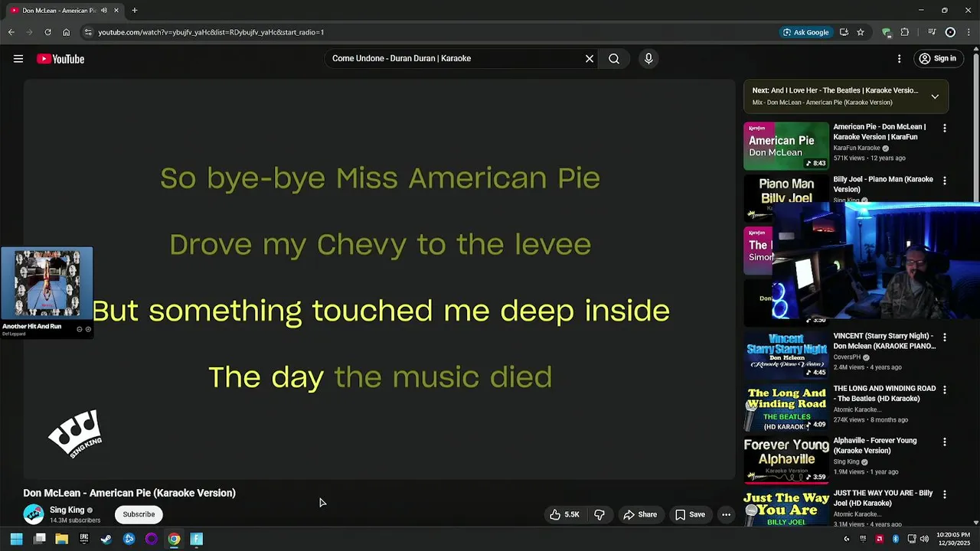The image size is (980, 551).
Task: Run search with magnifier button
Action: point(614,59)
